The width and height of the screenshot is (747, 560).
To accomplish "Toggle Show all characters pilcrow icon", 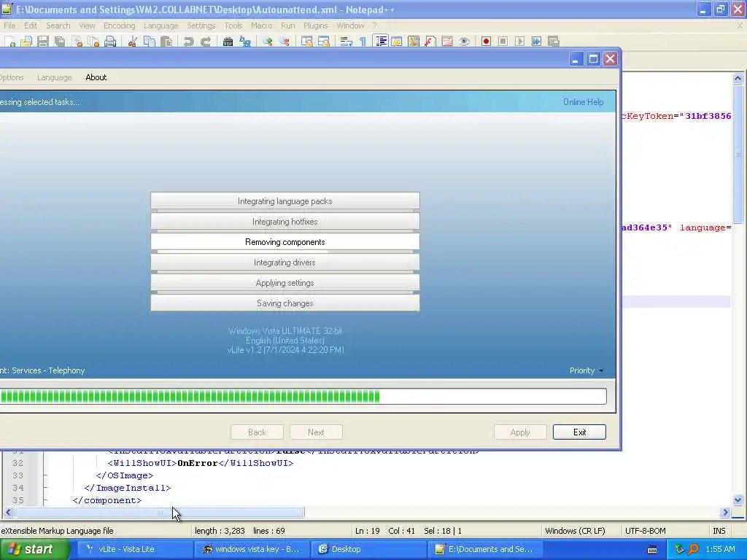I will [x=363, y=42].
